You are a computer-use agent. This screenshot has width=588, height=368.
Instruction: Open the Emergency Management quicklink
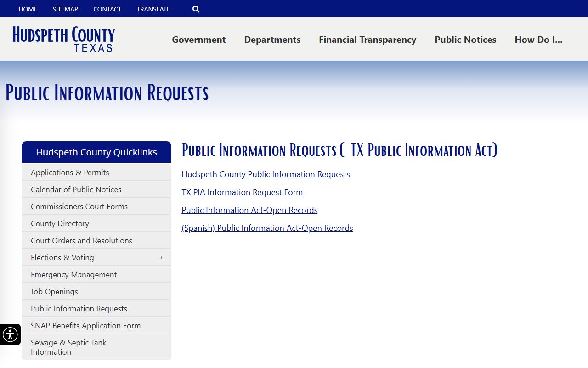[96, 275]
